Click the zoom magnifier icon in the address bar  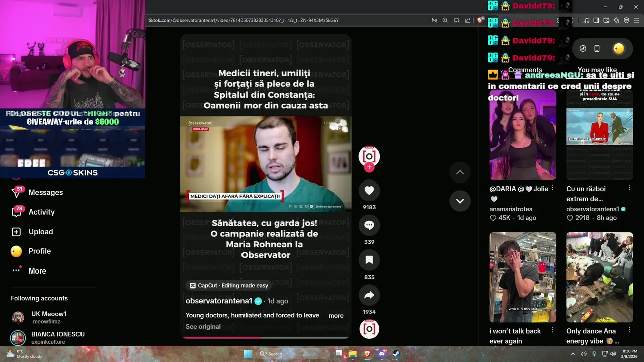445,20
